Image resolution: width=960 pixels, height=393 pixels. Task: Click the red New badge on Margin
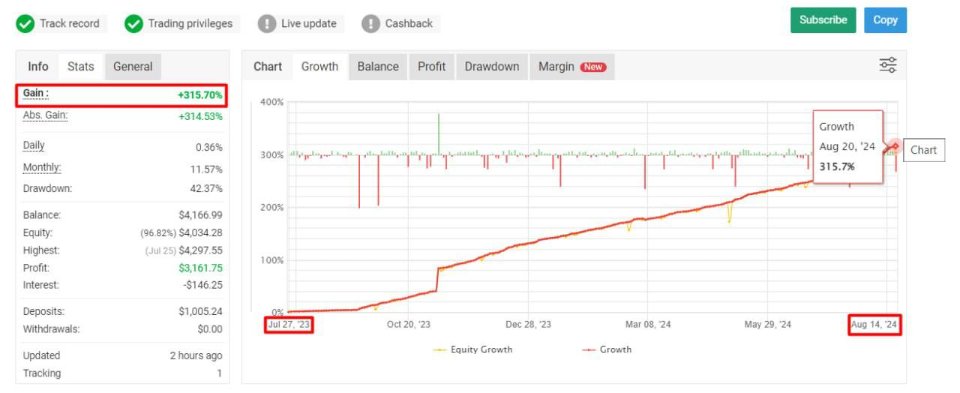pyautogui.click(x=593, y=67)
